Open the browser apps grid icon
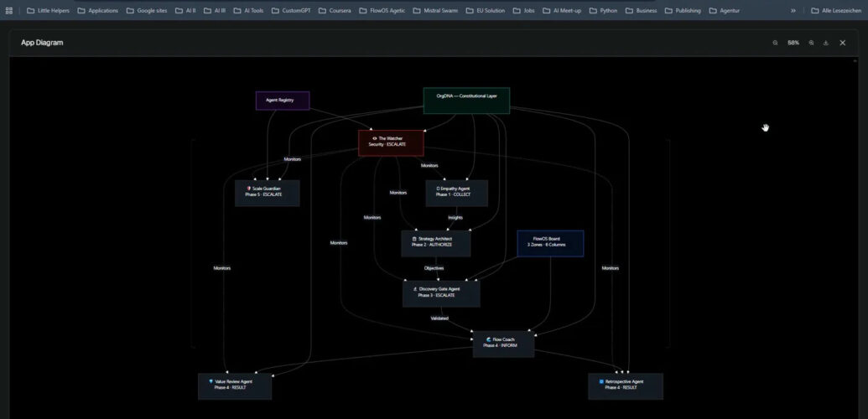Viewport: 868px width, 419px height. click(x=9, y=11)
